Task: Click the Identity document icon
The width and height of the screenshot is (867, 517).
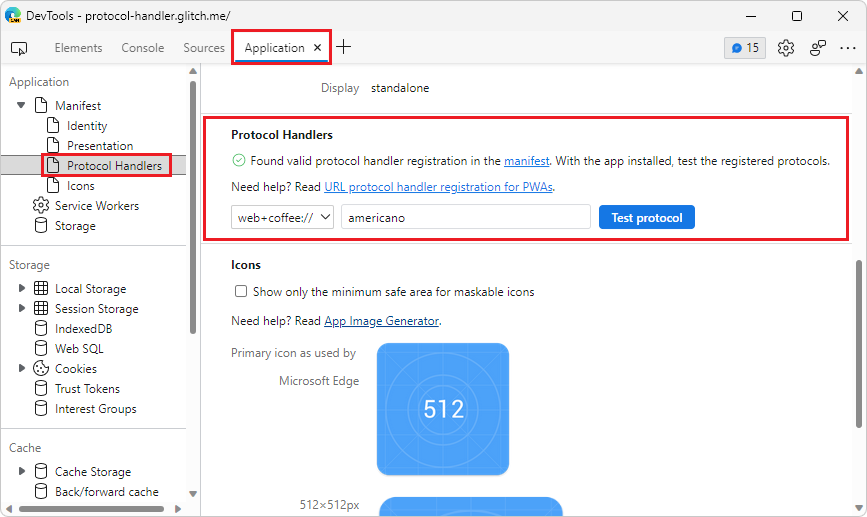Action: [53, 126]
